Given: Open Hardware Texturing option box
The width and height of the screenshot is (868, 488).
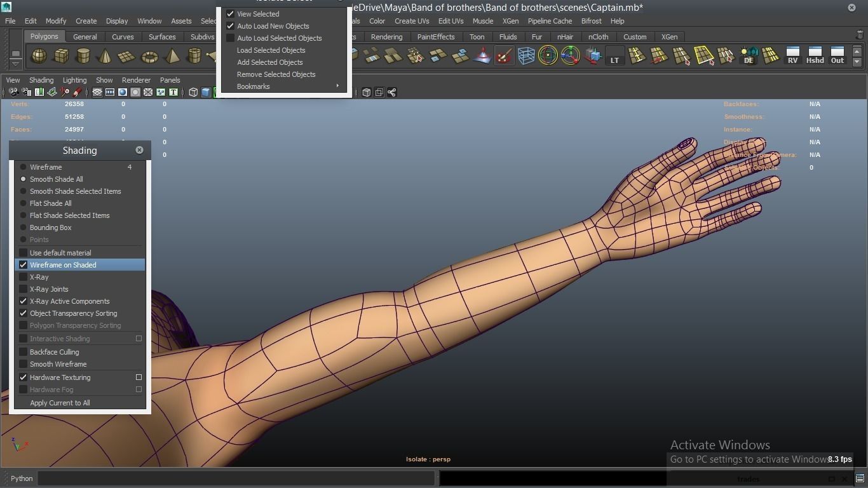Looking at the screenshot, I should (139, 377).
